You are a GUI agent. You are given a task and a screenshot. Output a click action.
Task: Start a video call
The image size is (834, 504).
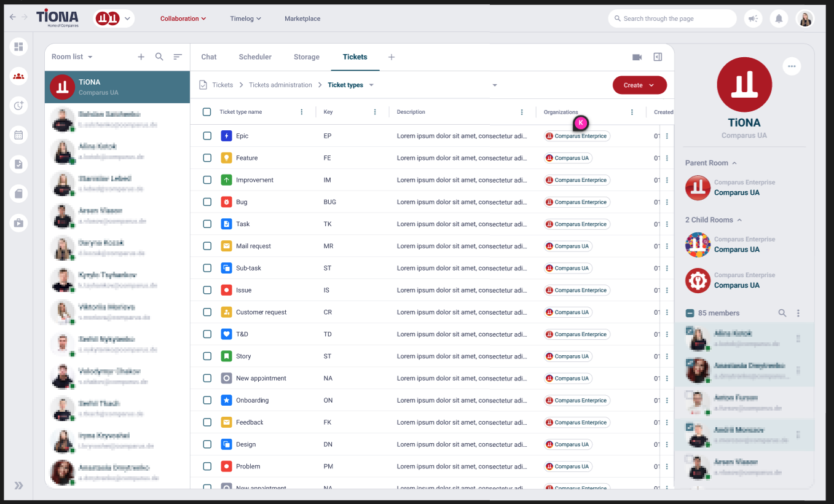point(637,57)
